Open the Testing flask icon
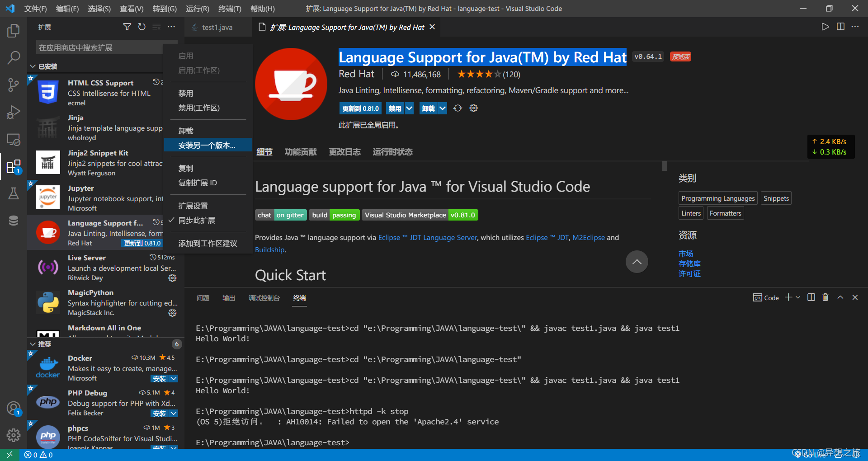868x461 pixels. tap(14, 194)
